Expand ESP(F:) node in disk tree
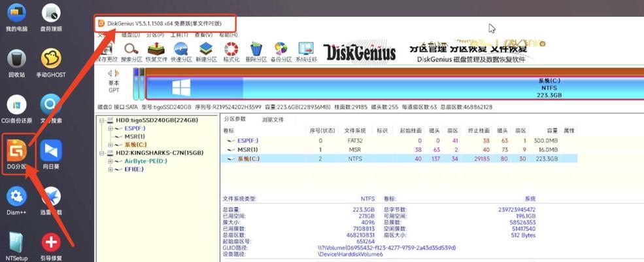The image size is (644, 262). click(x=110, y=129)
